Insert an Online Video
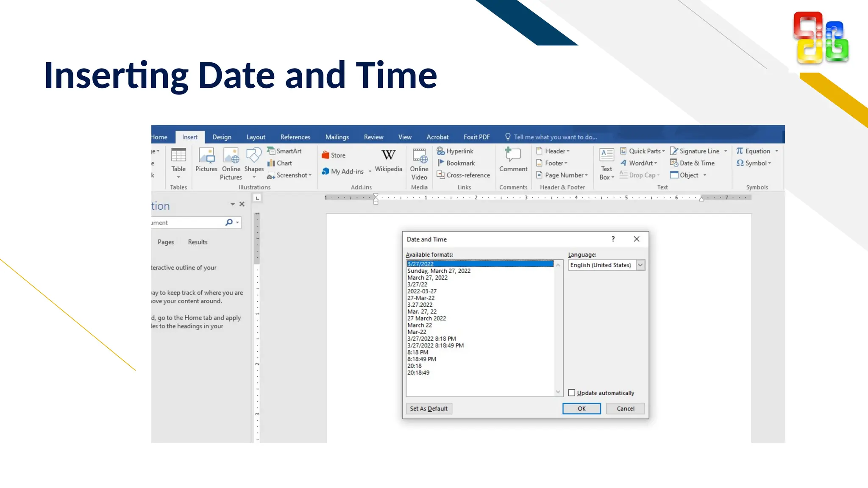The height and width of the screenshot is (488, 868). pos(419,164)
